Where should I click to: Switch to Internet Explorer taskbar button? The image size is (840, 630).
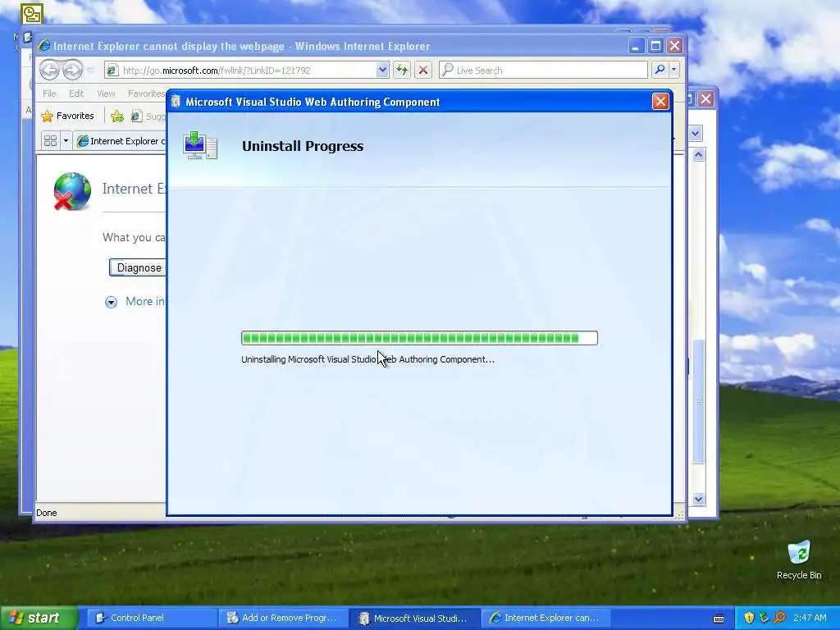coord(546,619)
